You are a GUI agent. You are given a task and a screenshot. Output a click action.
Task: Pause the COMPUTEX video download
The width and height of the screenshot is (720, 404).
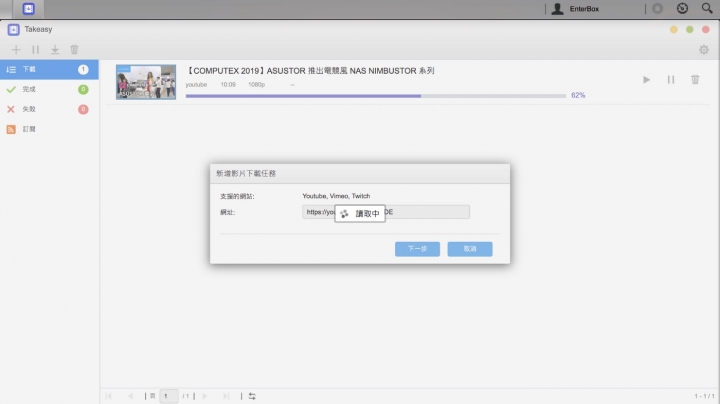tap(671, 80)
